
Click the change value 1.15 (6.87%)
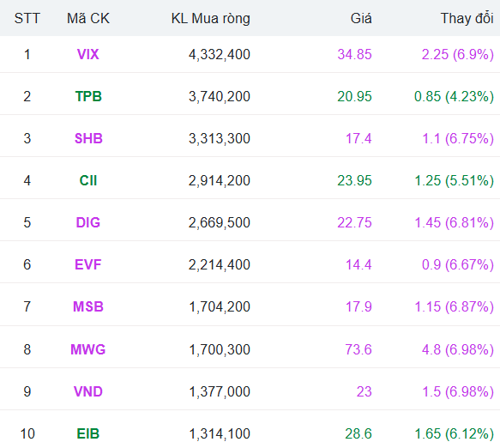[x=455, y=307]
